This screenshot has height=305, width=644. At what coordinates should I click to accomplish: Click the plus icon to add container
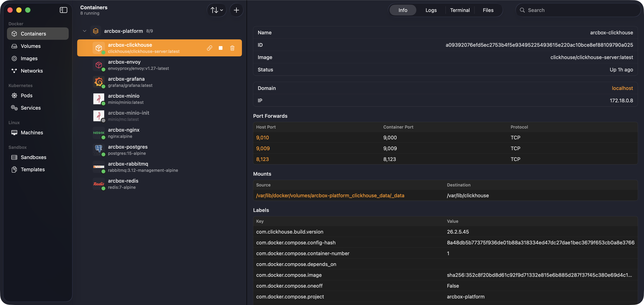(x=236, y=10)
